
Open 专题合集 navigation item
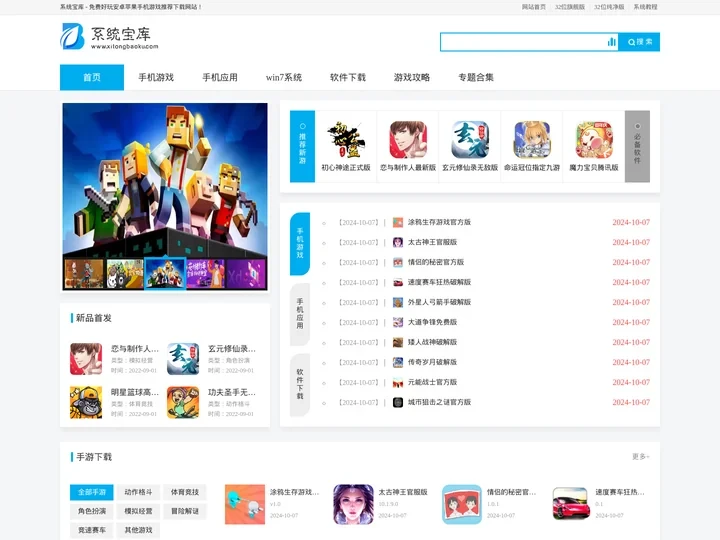click(x=476, y=77)
